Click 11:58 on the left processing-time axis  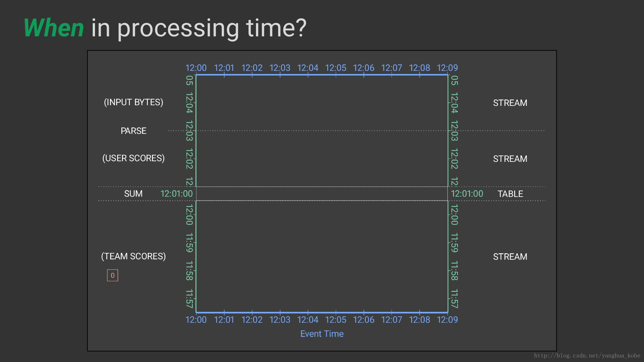pyautogui.click(x=189, y=271)
